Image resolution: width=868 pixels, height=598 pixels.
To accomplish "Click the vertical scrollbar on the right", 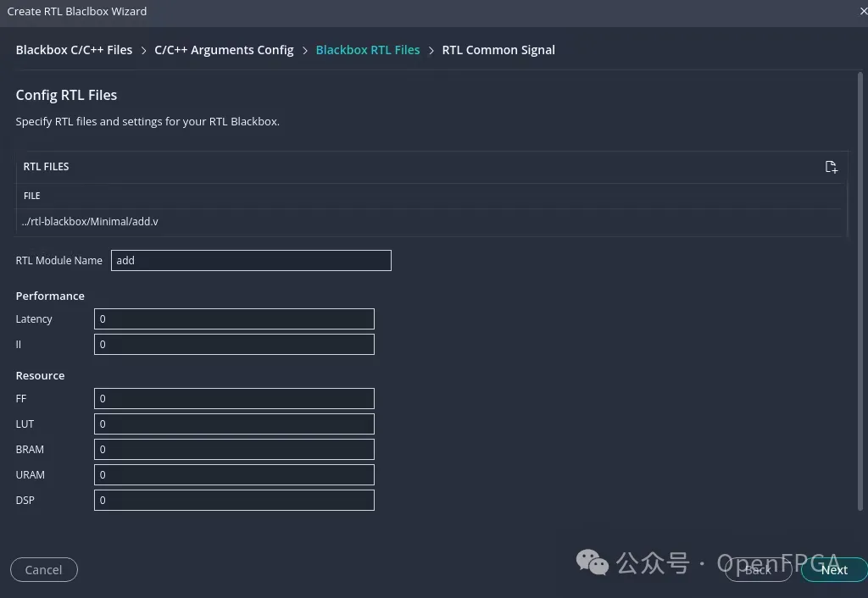I will [x=860, y=254].
